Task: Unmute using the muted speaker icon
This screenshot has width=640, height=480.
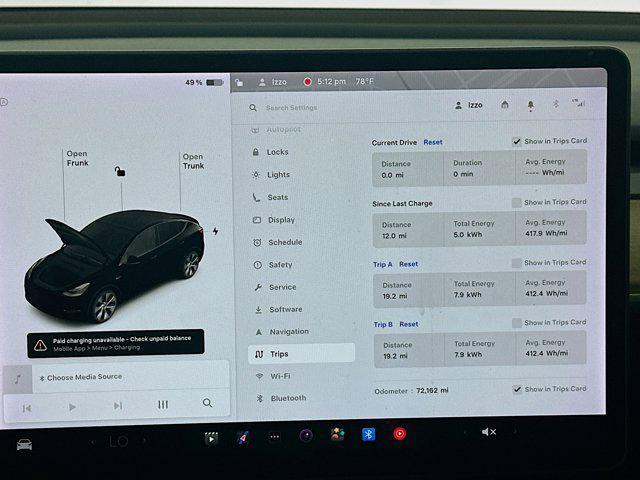Action: pos(488,432)
